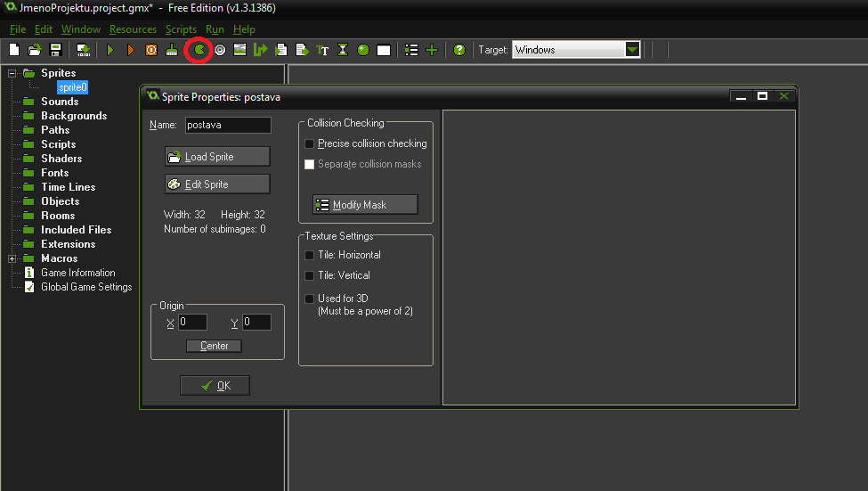This screenshot has height=491, width=868.
Task: Enable Tile: Vertical texture setting
Action: [310, 275]
